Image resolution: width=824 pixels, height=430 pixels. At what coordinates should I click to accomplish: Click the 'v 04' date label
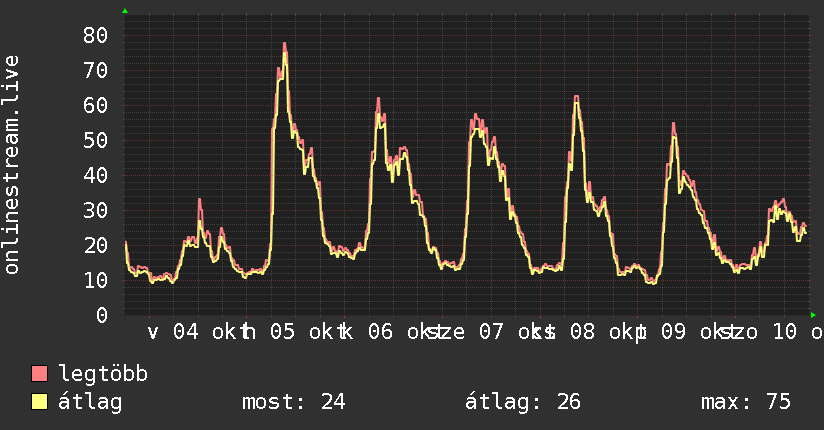[173, 332]
